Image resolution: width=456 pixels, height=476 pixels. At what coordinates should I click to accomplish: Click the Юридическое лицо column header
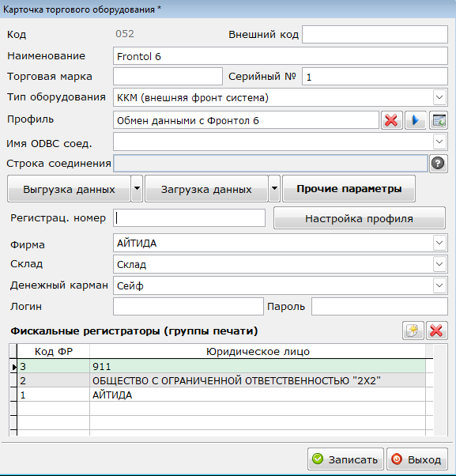tap(258, 351)
